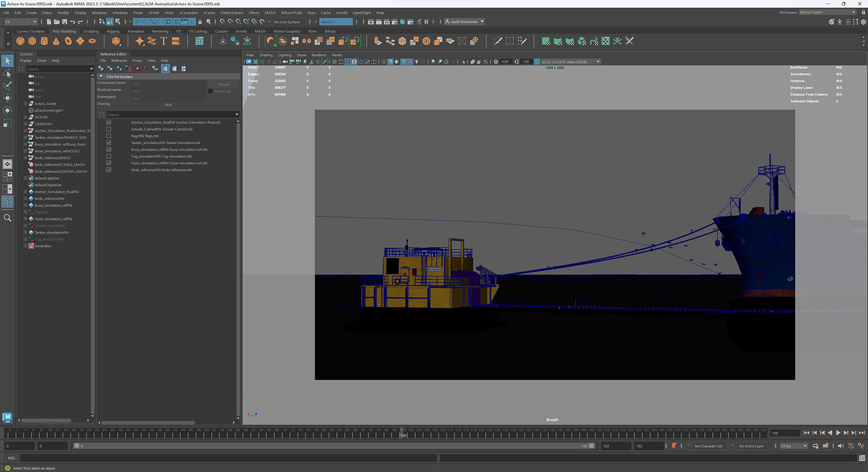Uncheck Hose_simulation_refRN reference checkbox
The height and width of the screenshot is (472, 868).
(x=108, y=163)
